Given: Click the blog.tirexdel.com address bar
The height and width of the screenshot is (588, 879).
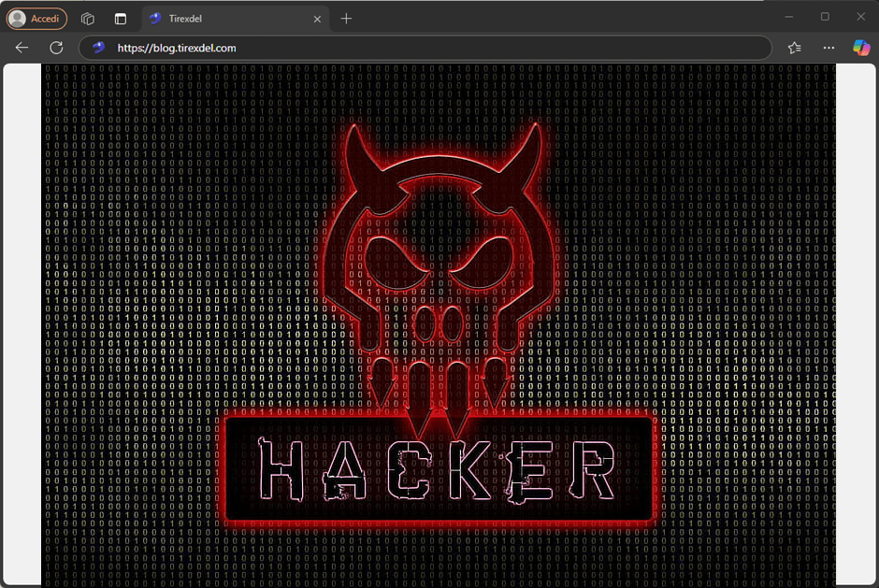Looking at the screenshot, I should [374, 48].
